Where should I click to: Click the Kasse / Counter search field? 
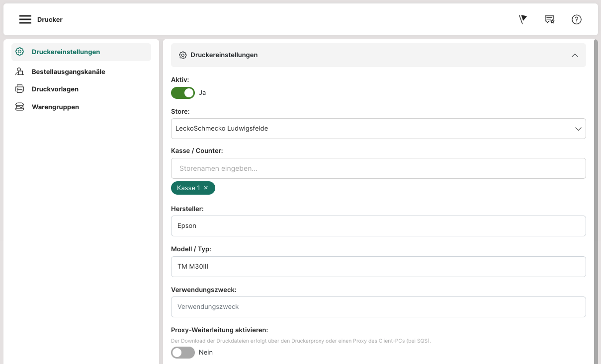click(x=378, y=168)
